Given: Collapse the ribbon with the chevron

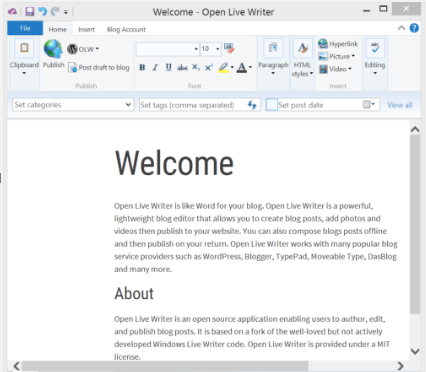Looking at the screenshot, I should 401,28.
